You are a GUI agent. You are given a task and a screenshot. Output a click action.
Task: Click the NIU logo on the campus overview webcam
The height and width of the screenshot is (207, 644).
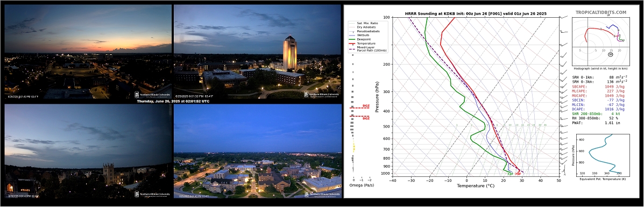pos(322,194)
